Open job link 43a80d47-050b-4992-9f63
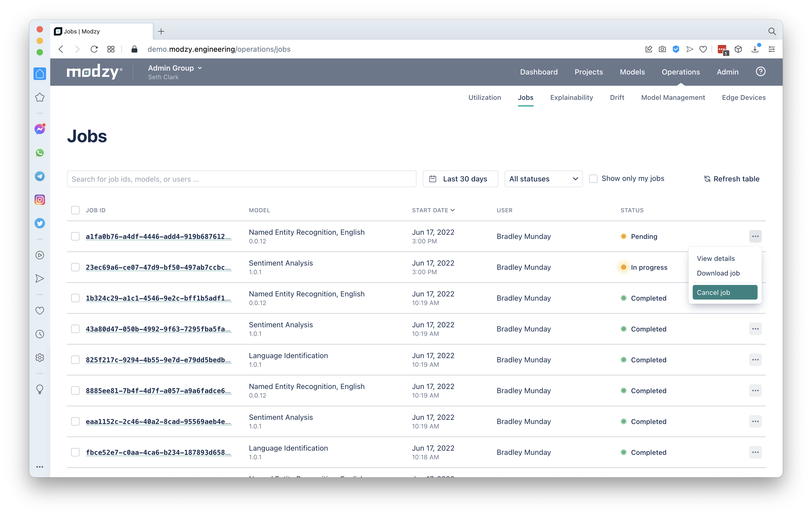The height and width of the screenshot is (516, 812). tap(158, 329)
